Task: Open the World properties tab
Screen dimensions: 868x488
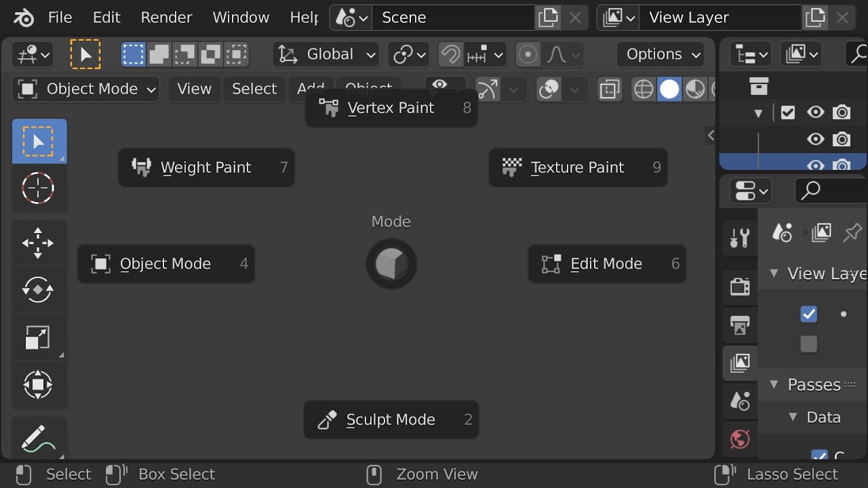Action: point(740,439)
